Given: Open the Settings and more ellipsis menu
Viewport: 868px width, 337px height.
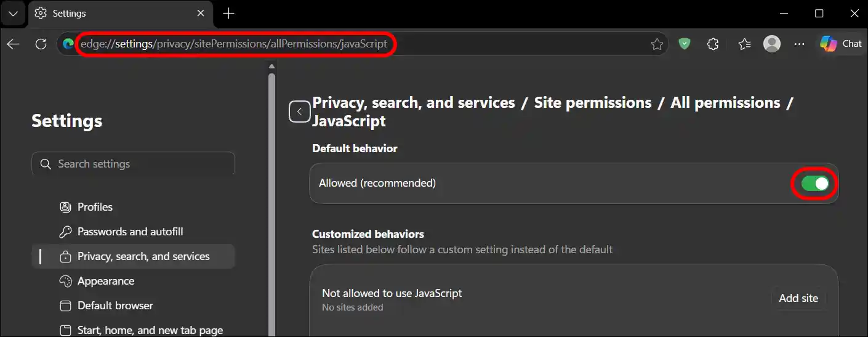Looking at the screenshot, I should click(799, 44).
